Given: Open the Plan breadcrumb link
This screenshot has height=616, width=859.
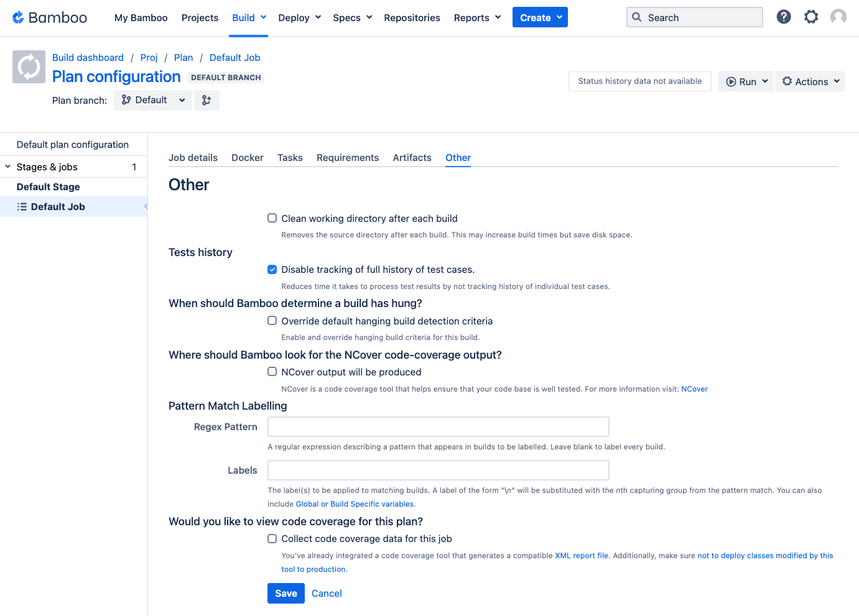Looking at the screenshot, I should 183,58.
